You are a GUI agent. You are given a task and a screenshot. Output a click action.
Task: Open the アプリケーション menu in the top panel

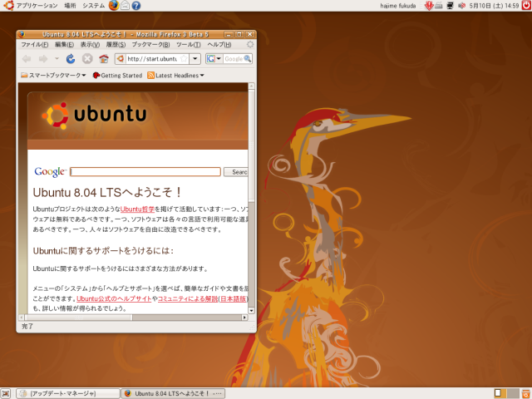tap(37, 6)
